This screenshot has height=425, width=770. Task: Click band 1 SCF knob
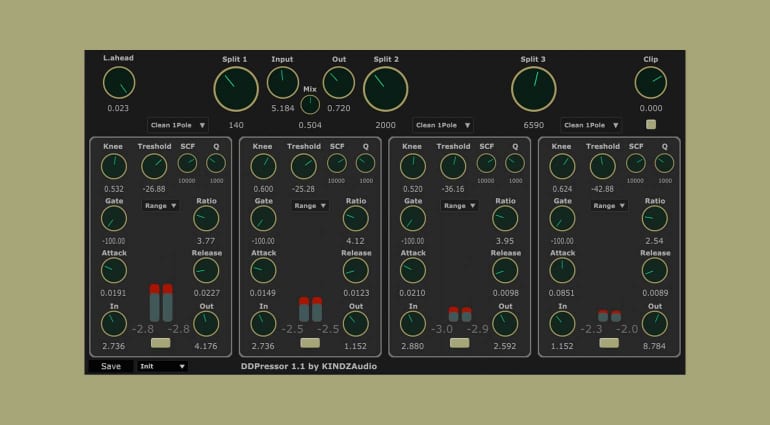187,163
